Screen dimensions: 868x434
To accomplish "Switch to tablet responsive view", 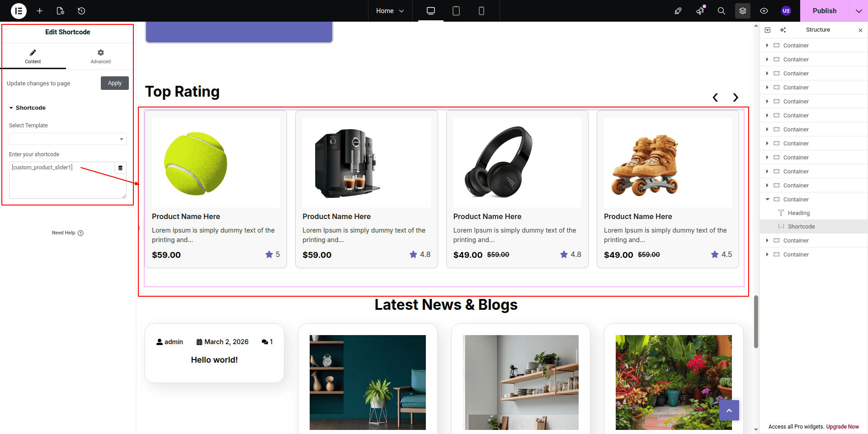I will point(456,11).
